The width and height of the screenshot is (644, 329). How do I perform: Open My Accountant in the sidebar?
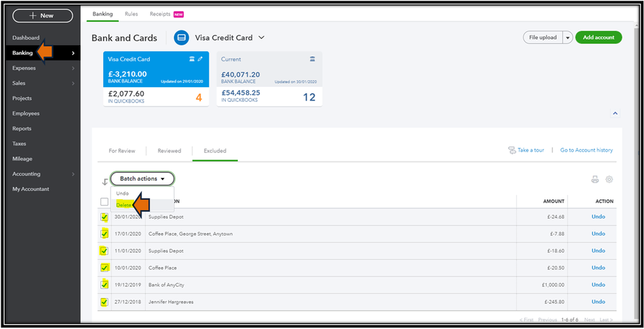(x=30, y=189)
